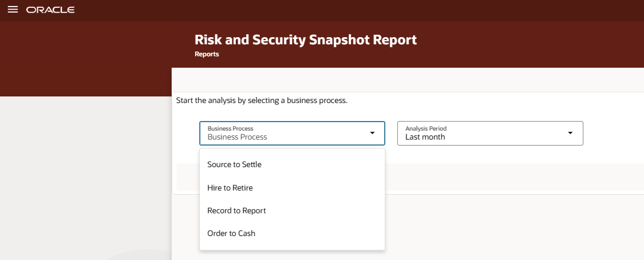644x260 pixels.
Task: Select Source to Settle option
Action: click(x=292, y=165)
